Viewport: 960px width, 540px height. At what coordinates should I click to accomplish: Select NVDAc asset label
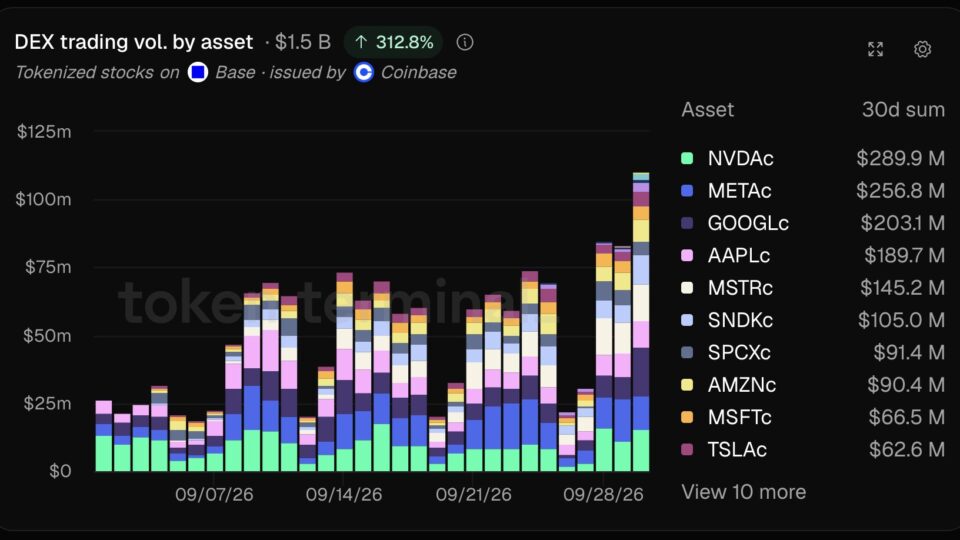(x=740, y=159)
